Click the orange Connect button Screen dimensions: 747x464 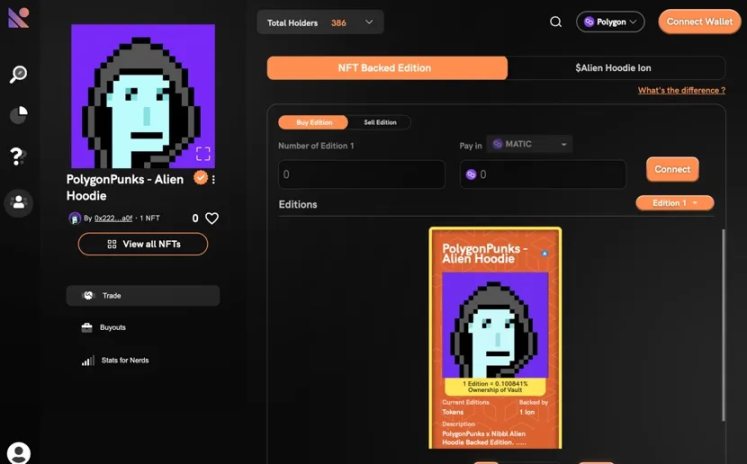coord(672,169)
